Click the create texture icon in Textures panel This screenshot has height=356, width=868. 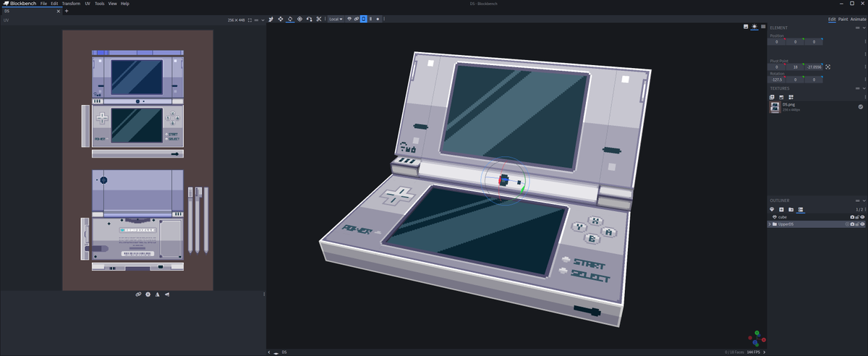click(x=781, y=97)
